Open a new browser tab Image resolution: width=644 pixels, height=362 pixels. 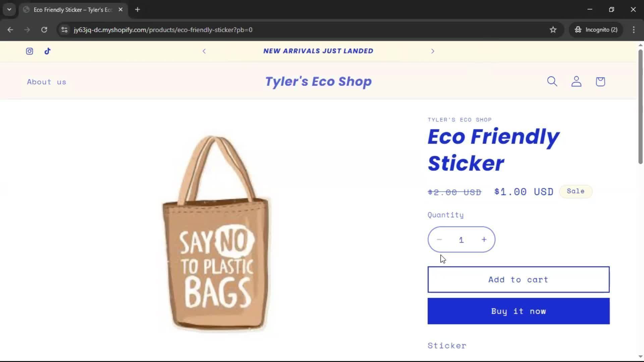click(x=138, y=10)
